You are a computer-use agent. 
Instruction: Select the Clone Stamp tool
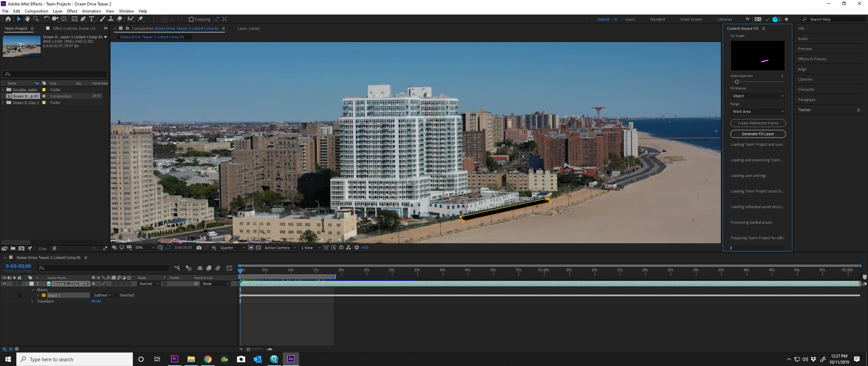point(111,19)
